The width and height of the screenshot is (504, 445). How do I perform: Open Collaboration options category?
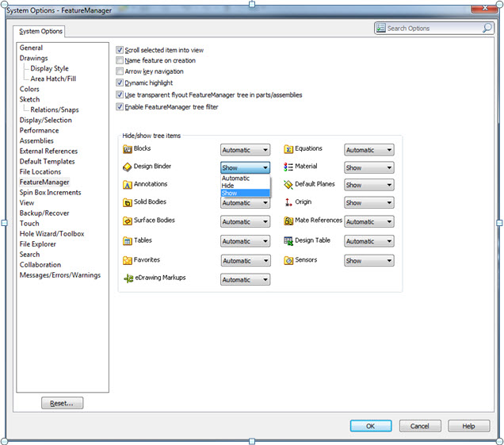pyautogui.click(x=40, y=264)
